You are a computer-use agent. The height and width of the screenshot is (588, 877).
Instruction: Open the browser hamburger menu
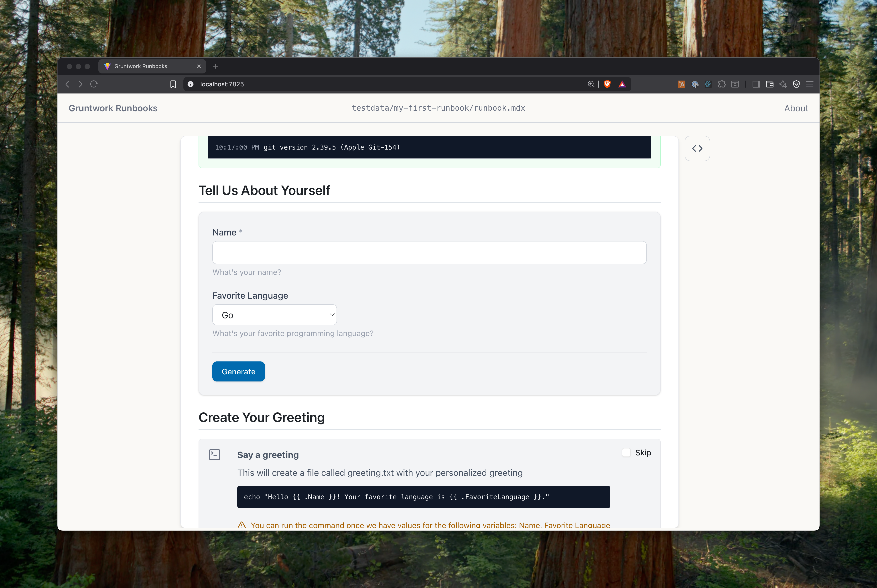[x=810, y=84]
